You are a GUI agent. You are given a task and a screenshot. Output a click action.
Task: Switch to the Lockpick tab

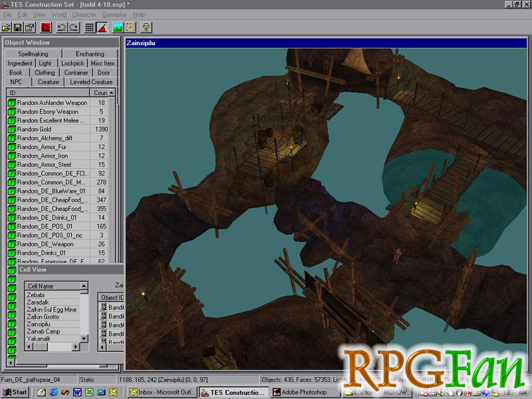pyautogui.click(x=72, y=63)
